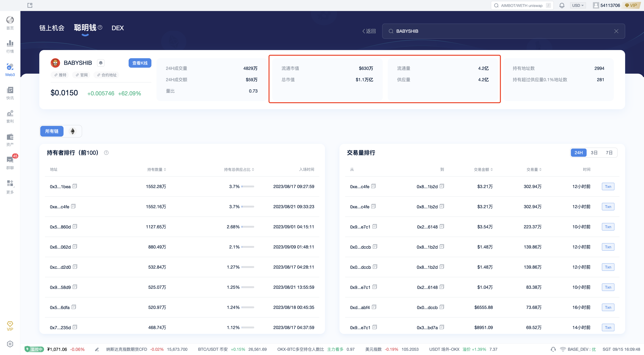Open the settings hexagon icon in sidebar

(x=10, y=344)
